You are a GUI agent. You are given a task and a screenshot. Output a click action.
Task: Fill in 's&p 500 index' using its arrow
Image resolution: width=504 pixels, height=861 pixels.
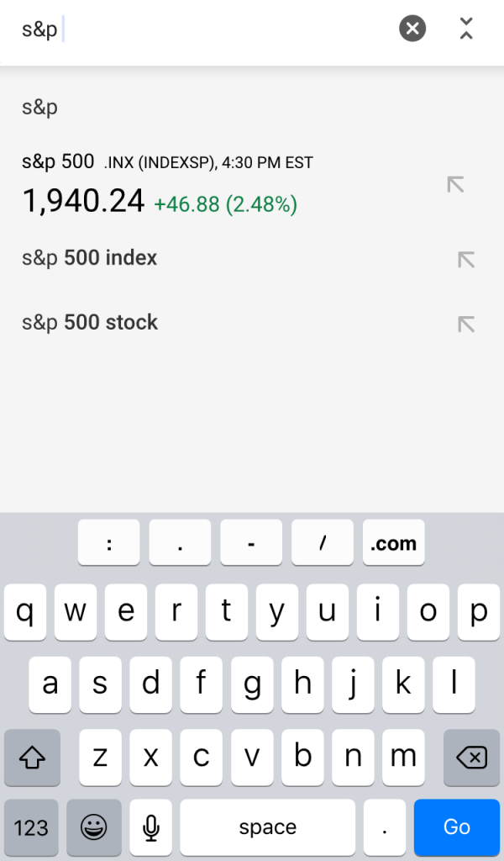point(465,259)
